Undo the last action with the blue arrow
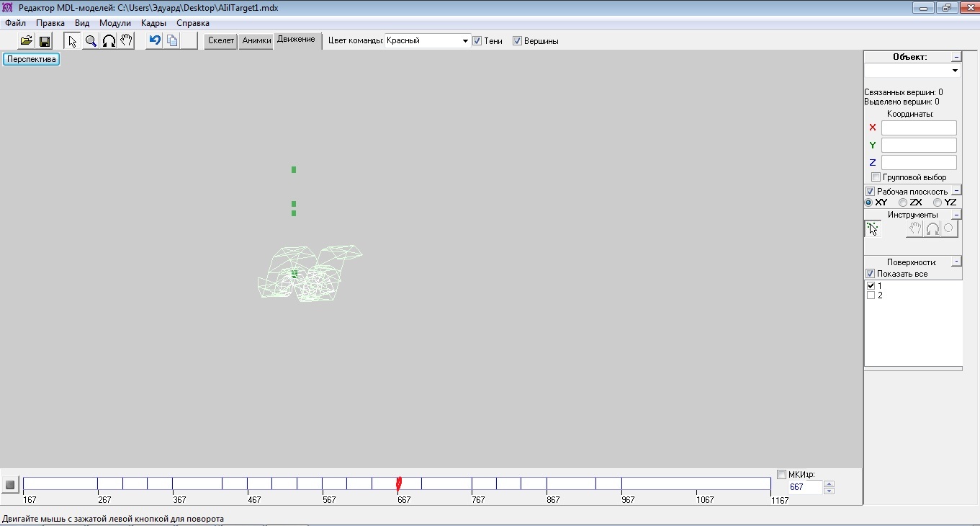Screen dimensions: 980x526 (x=154, y=41)
